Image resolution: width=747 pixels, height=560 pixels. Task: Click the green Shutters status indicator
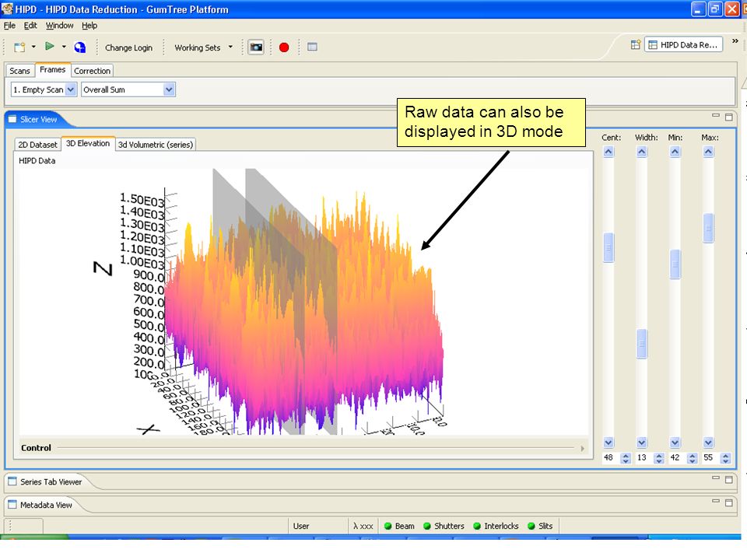pos(427,527)
